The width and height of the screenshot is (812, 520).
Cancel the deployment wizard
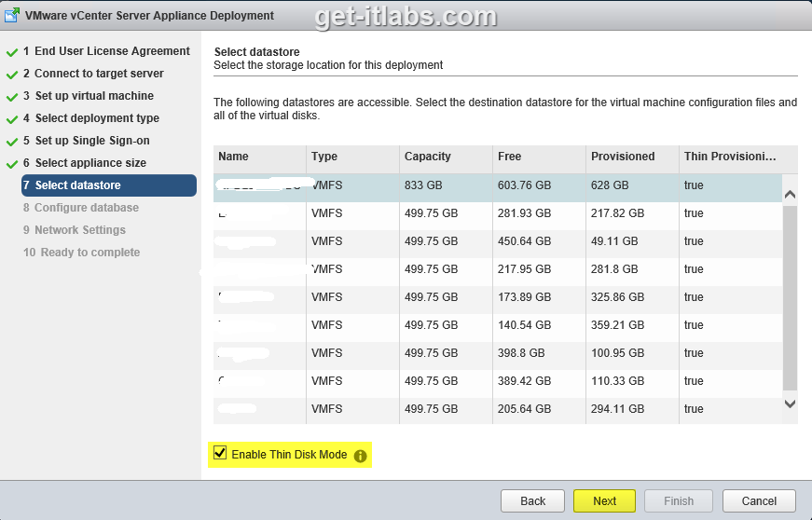click(759, 500)
